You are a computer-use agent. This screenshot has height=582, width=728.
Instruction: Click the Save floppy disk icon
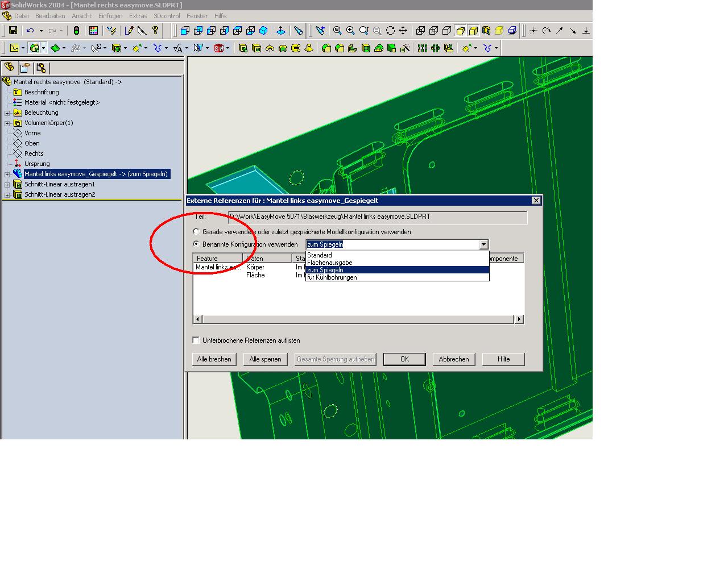pos(13,31)
